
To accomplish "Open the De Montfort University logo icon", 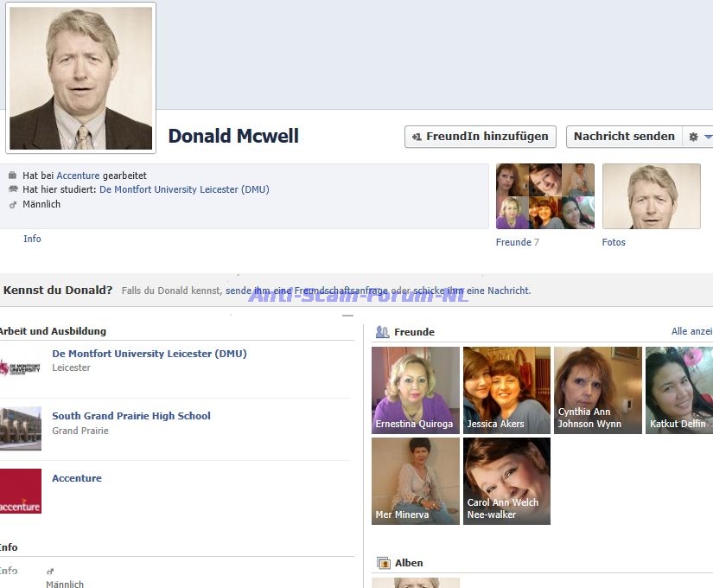I will pos(21,367).
